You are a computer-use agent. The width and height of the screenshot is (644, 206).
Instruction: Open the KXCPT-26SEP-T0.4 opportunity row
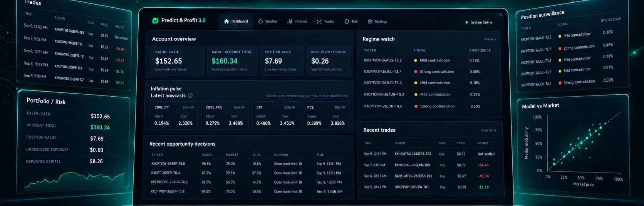248,173
